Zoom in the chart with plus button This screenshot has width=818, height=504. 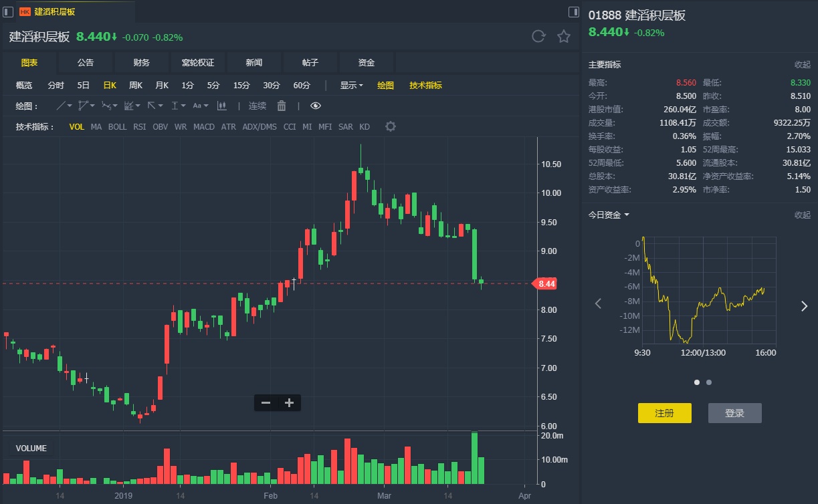pos(289,402)
